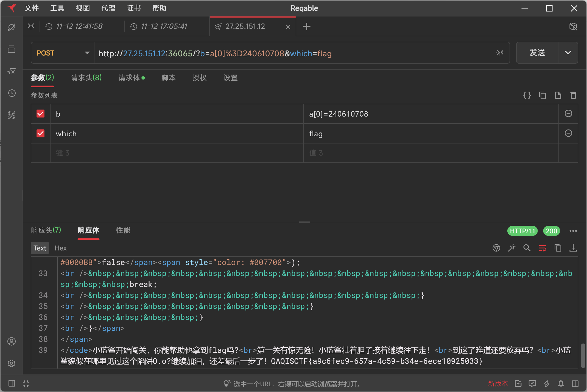This screenshot has width=587, height=392.
Task: Open response in browser preview icon
Action: (496, 248)
